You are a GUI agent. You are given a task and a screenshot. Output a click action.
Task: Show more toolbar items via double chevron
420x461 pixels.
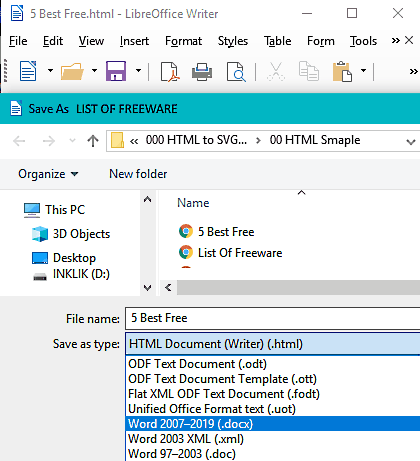413,71
